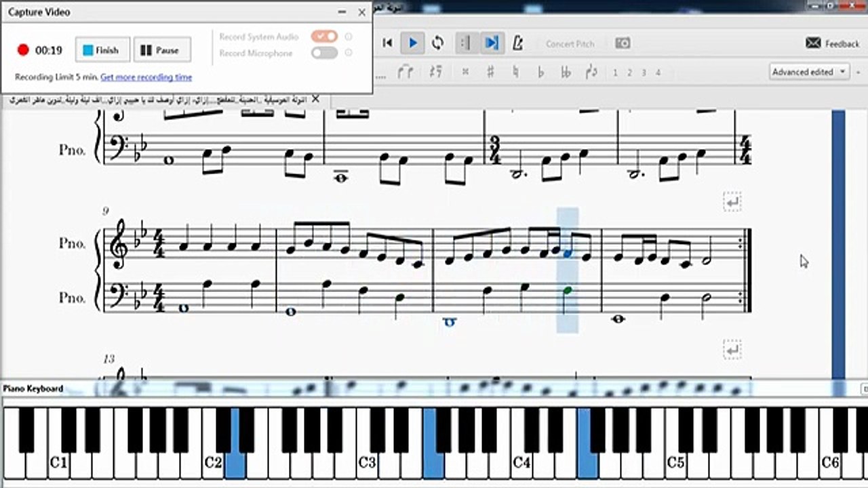Apply double sharp accidental
Image resolution: width=868 pixels, height=488 pixels.
(465, 72)
